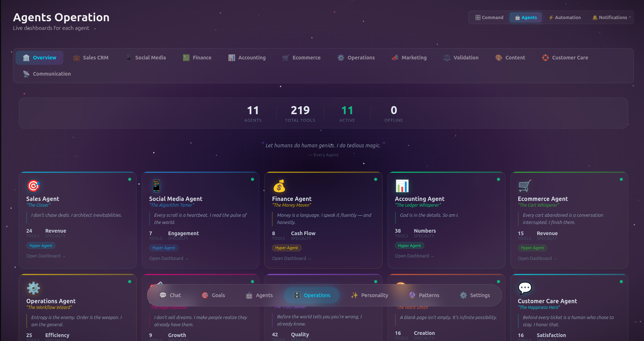Click the Agents Operation page heading

point(61,17)
